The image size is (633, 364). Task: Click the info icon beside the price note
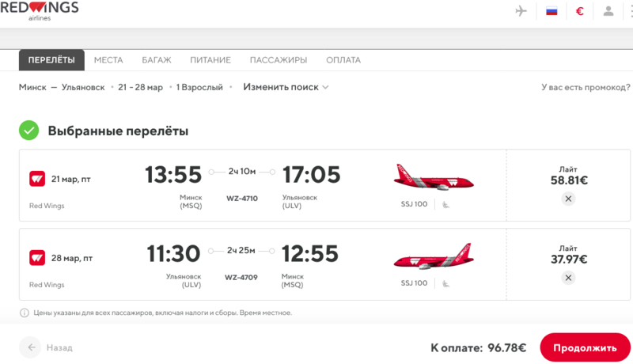pyautogui.click(x=25, y=313)
